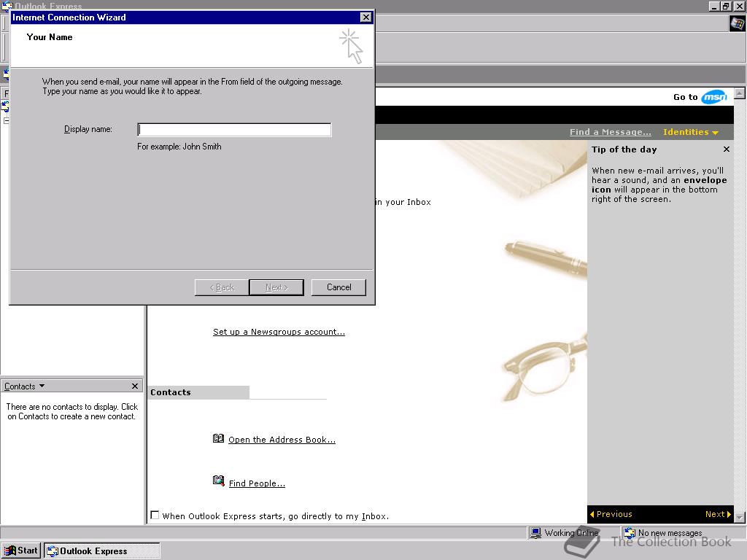The width and height of the screenshot is (747, 560).
Task: Open the Identities dropdown menu
Action: [x=690, y=132]
